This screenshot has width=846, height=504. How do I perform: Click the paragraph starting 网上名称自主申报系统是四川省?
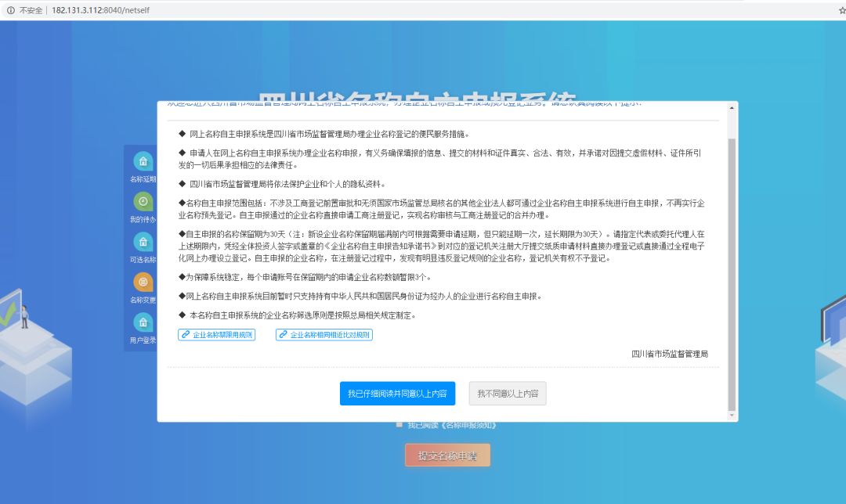(x=324, y=135)
